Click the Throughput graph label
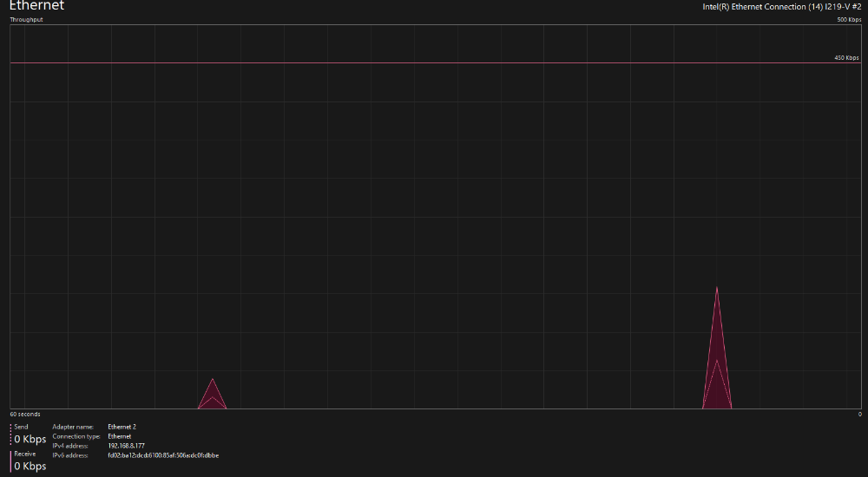This screenshot has width=868, height=477. pyautogui.click(x=26, y=20)
